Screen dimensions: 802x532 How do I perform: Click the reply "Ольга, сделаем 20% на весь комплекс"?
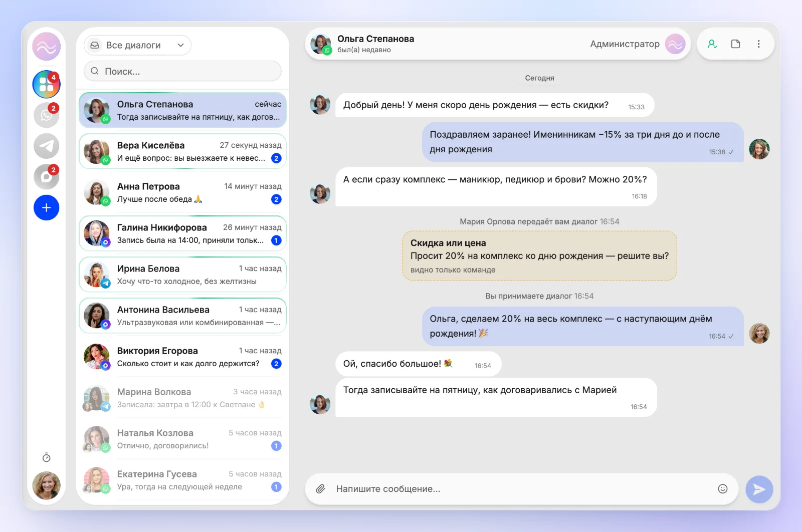click(582, 326)
